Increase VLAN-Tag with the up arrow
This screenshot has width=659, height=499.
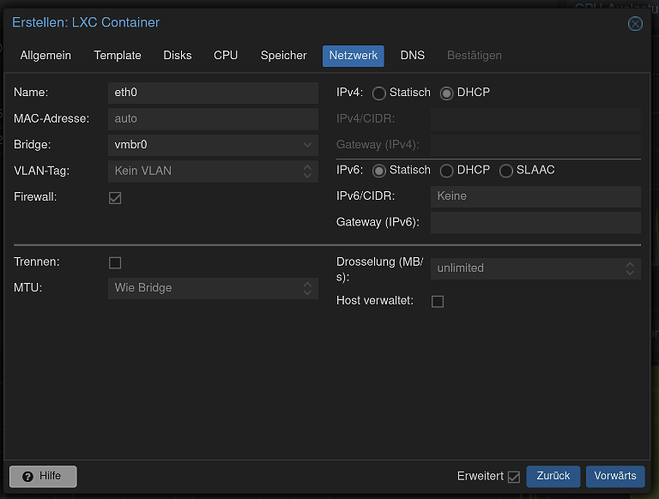tap(307, 167)
